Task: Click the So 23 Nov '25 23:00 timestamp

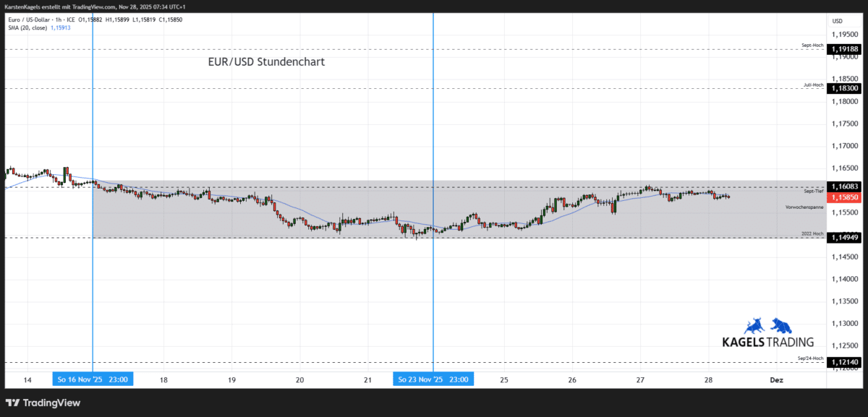Action: click(x=433, y=379)
